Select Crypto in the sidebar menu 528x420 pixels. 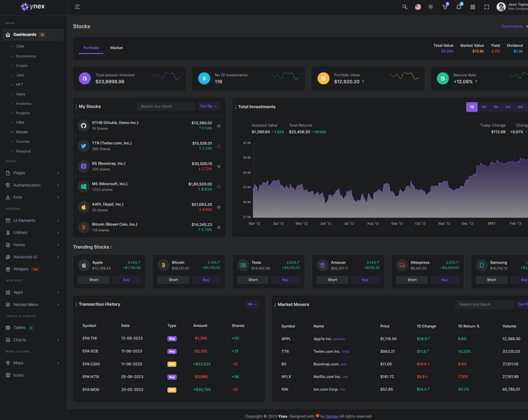pyautogui.click(x=22, y=66)
